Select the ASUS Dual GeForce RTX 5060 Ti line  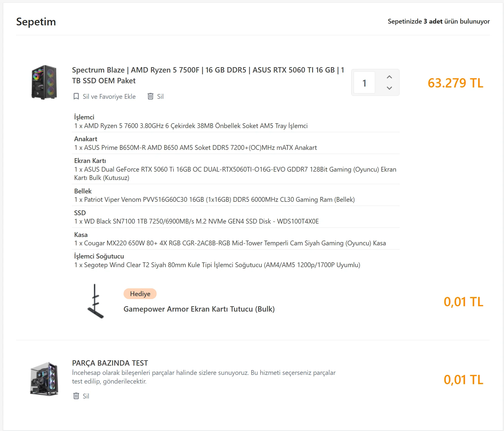[235, 170]
